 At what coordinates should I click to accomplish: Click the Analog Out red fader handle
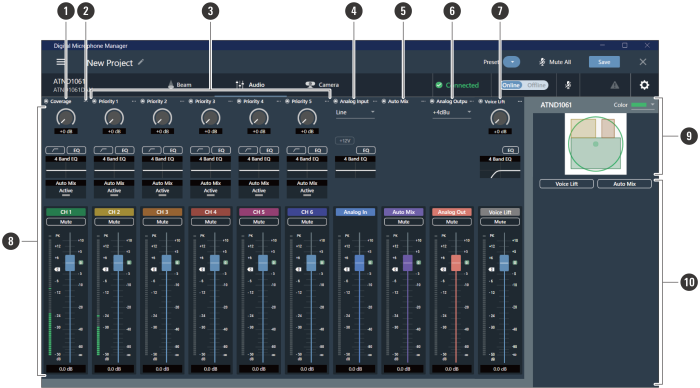456,263
